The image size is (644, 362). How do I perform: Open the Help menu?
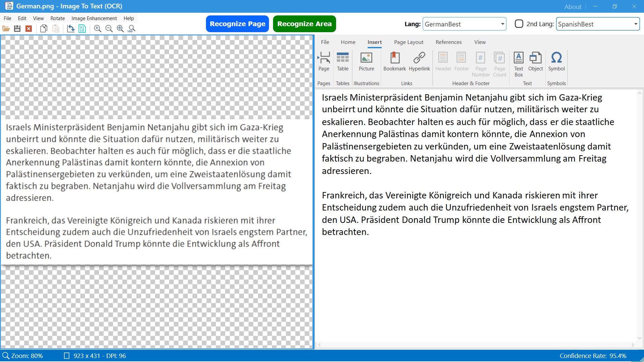(128, 18)
